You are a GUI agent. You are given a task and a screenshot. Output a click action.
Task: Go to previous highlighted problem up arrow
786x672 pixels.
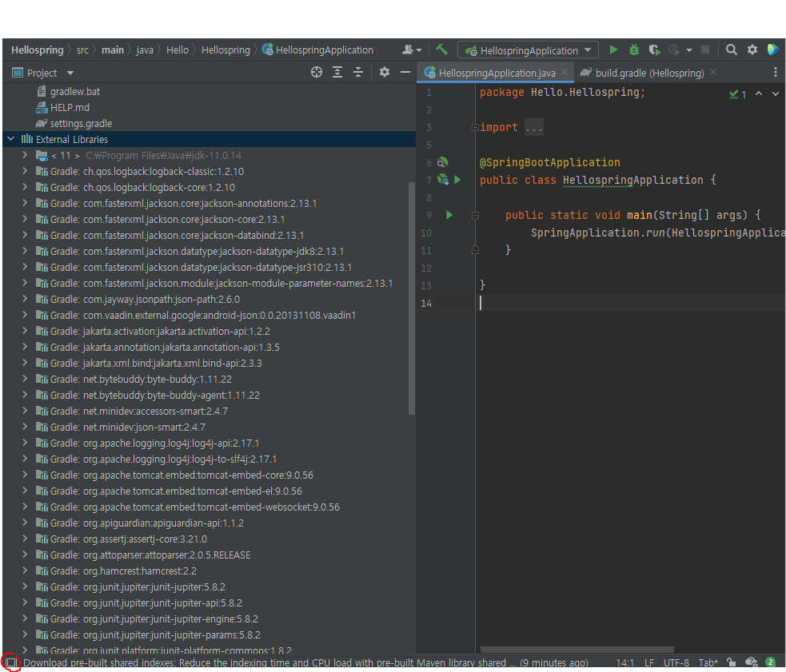[x=759, y=93]
